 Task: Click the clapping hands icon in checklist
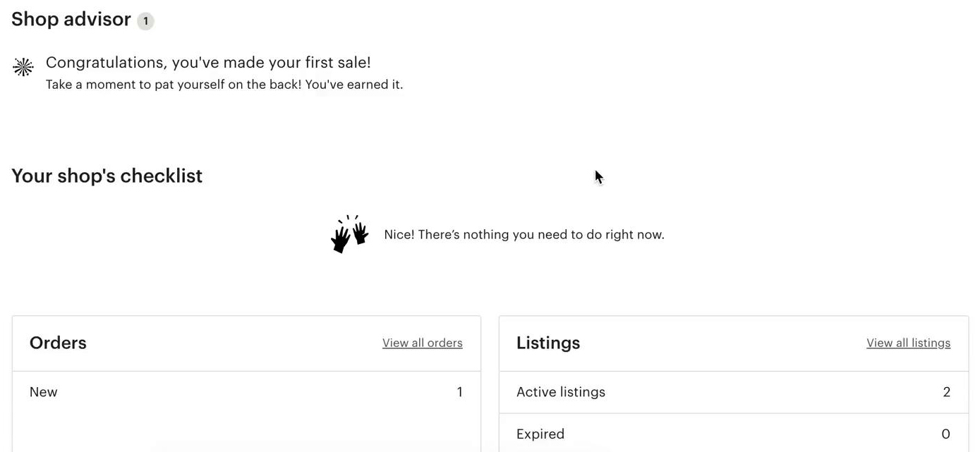(x=349, y=233)
